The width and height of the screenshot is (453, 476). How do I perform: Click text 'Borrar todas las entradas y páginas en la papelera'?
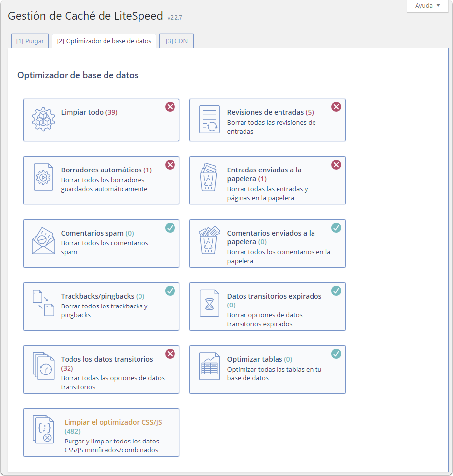(268, 193)
